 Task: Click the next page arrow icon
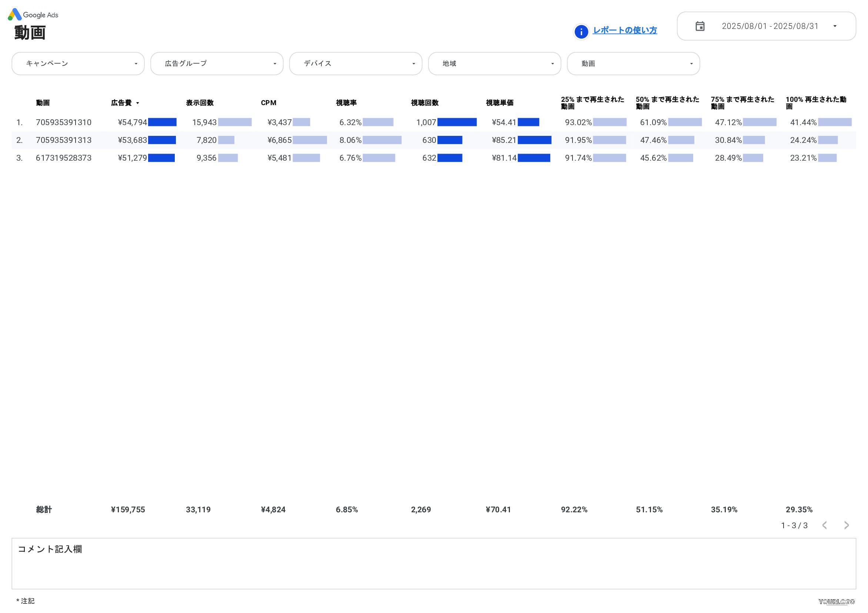click(x=847, y=525)
